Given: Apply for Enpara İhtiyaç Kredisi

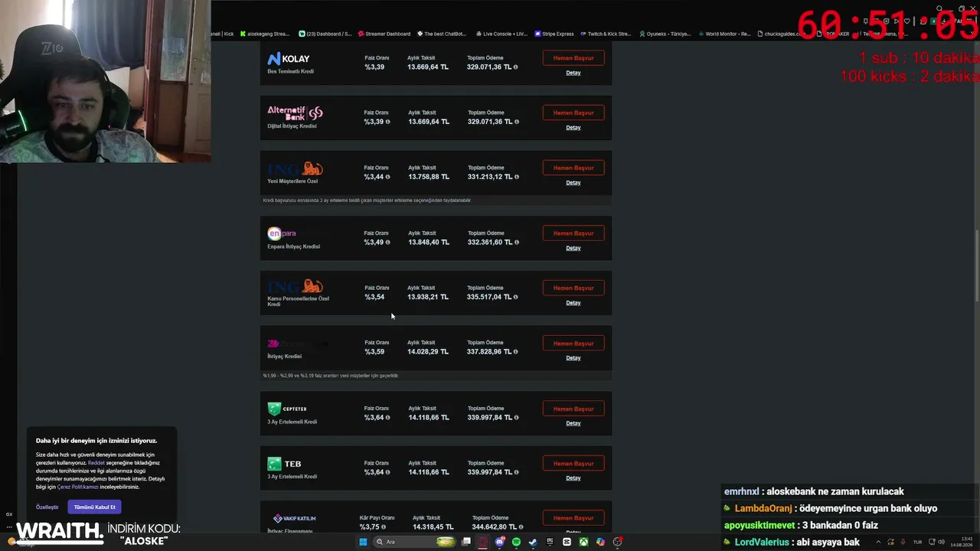Looking at the screenshot, I should (573, 233).
